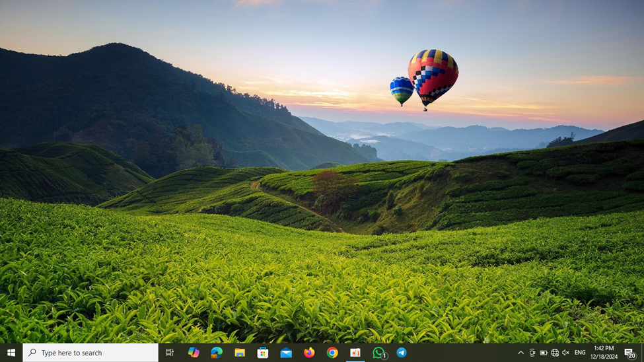Viewport: 644px width, 362px height.
Task: Open network and internet settings flyout
Action: 555,353
